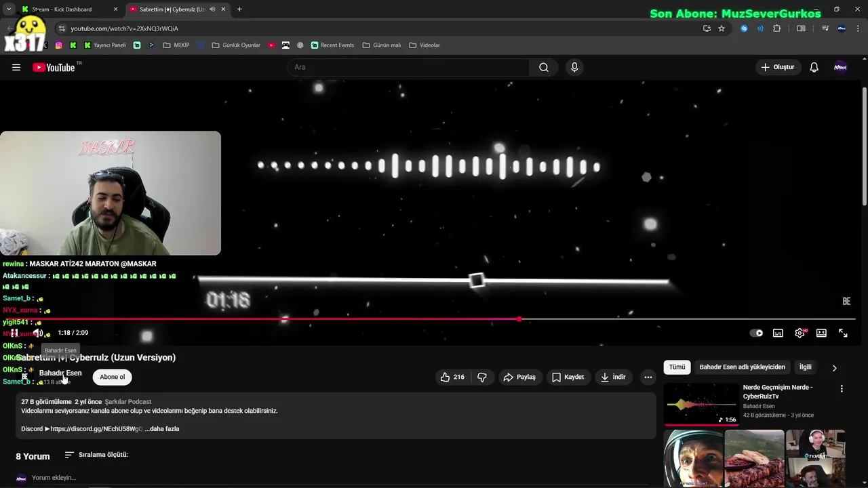
Task: Open the Shazam extension icon
Action: [744, 28]
